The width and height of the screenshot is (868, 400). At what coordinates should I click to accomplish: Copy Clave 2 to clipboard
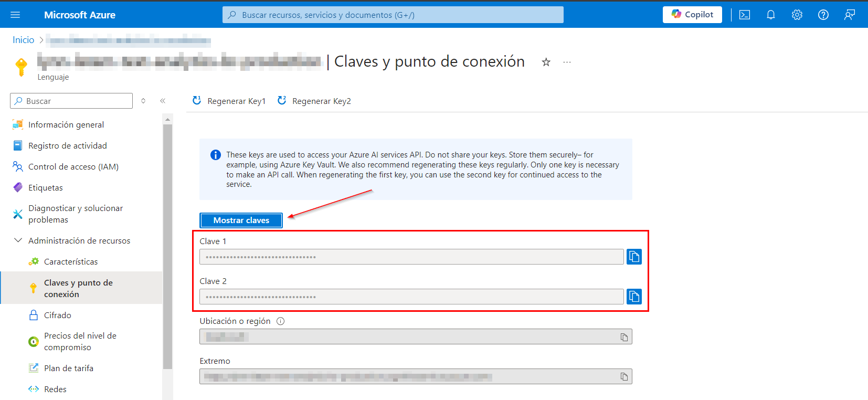coord(634,297)
